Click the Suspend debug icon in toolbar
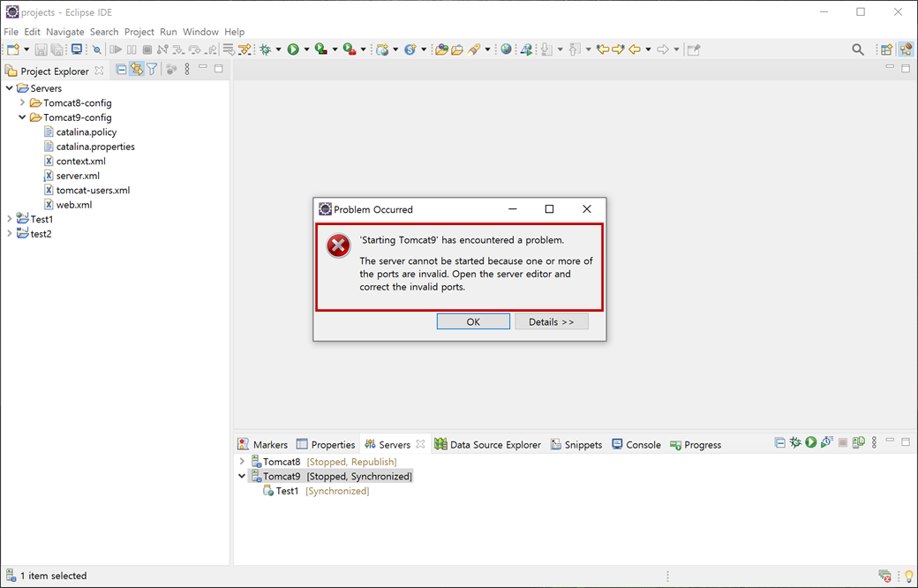Viewport: 918px width, 588px height. [x=132, y=49]
